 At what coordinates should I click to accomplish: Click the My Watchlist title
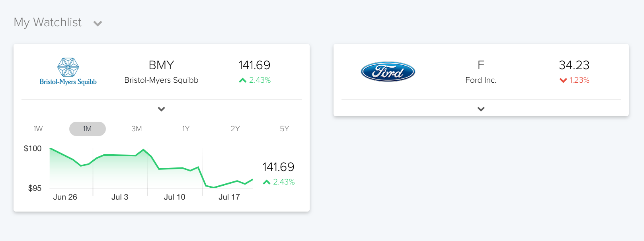coord(48,23)
